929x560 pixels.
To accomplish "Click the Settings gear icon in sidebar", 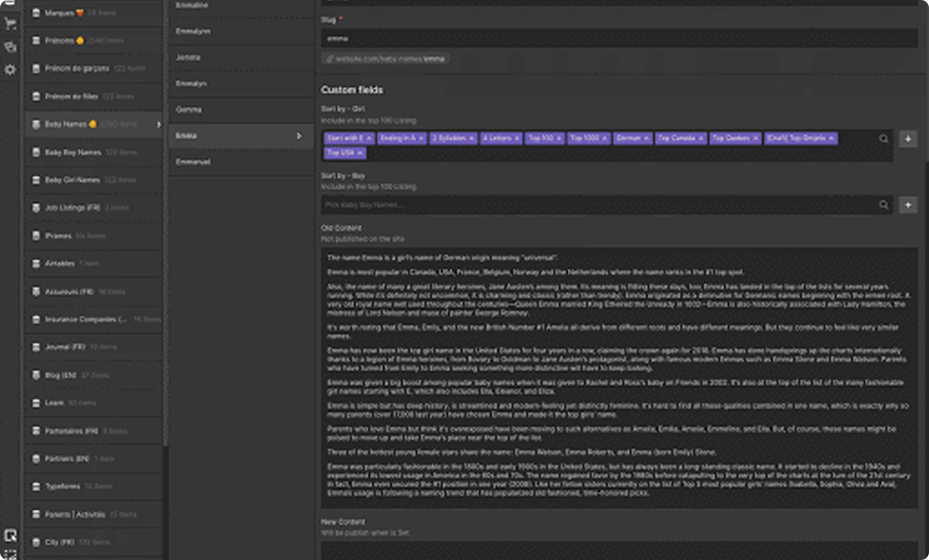I will [10, 69].
